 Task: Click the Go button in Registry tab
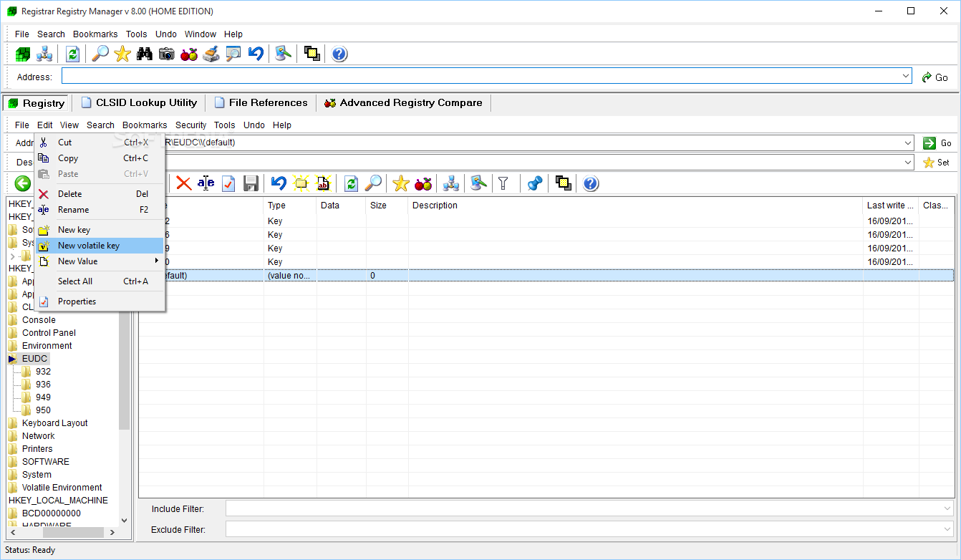tap(937, 143)
